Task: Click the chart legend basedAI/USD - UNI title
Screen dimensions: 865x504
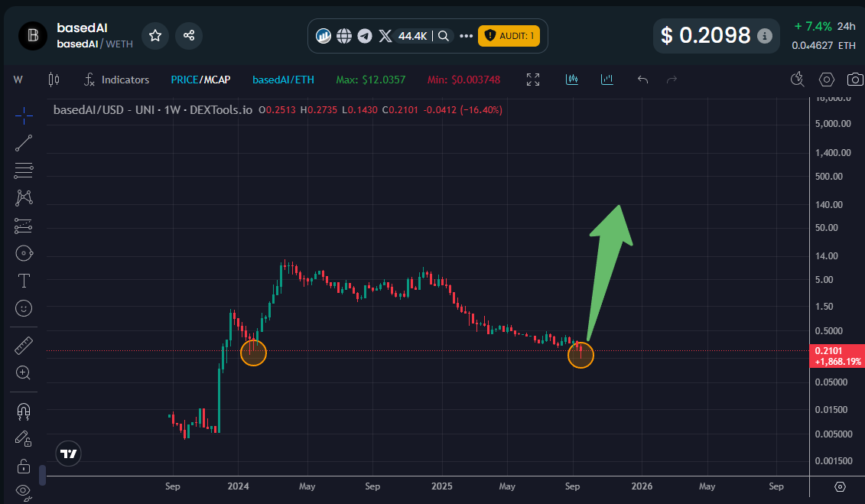Action: pyautogui.click(x=153, y=109)
